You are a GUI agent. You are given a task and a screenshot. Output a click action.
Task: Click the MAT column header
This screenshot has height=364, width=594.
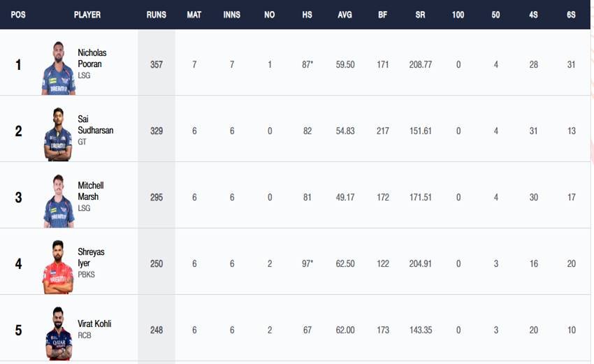coord(194,15)
